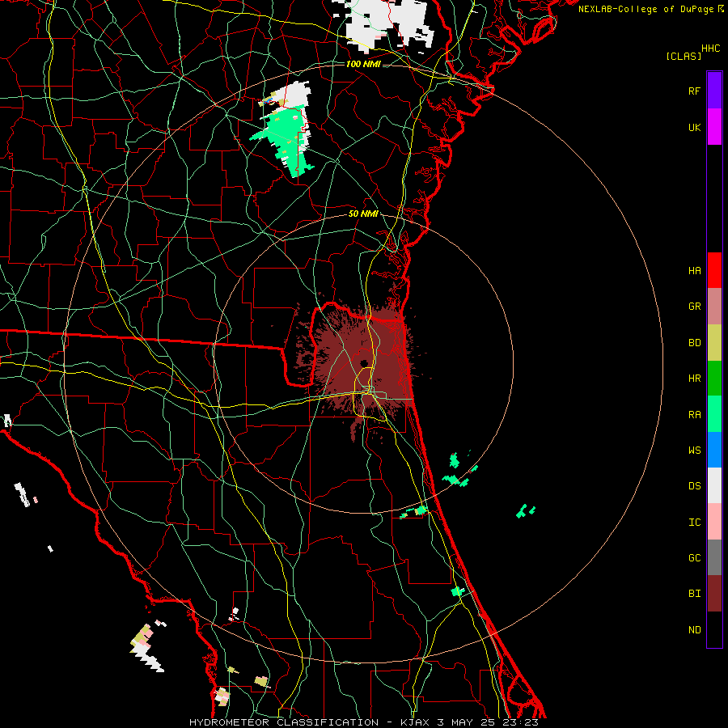This screenshot has height=728, width=728.
Task: Click the RA legend label
Action: pyautogui.click(x=694, y=415)
